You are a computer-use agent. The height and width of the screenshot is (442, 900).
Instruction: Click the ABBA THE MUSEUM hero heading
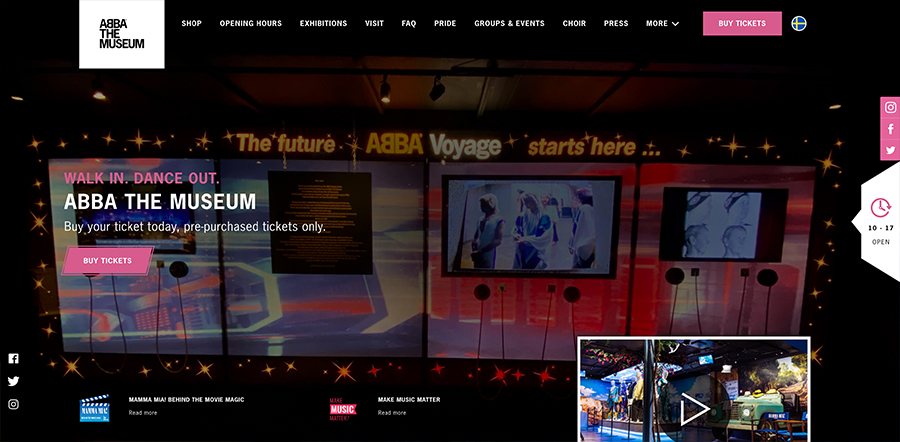[x=160, y=201]
